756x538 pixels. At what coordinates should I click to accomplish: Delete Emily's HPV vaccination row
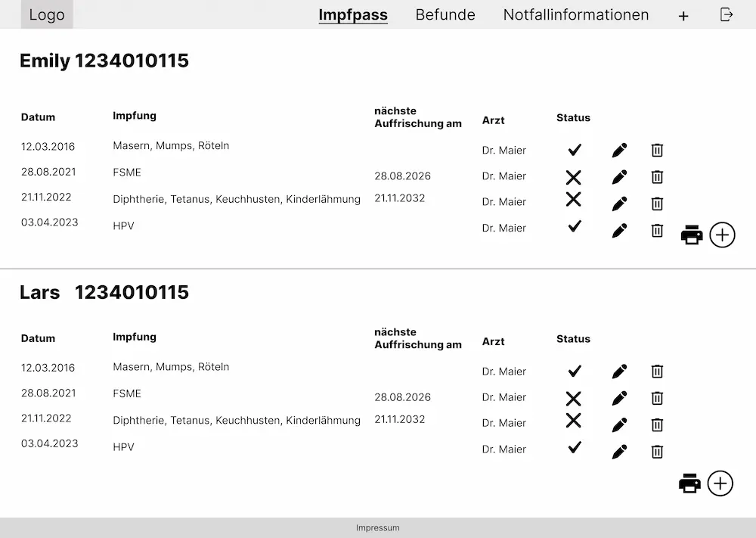pyautogui.click(x=657, y=230)
